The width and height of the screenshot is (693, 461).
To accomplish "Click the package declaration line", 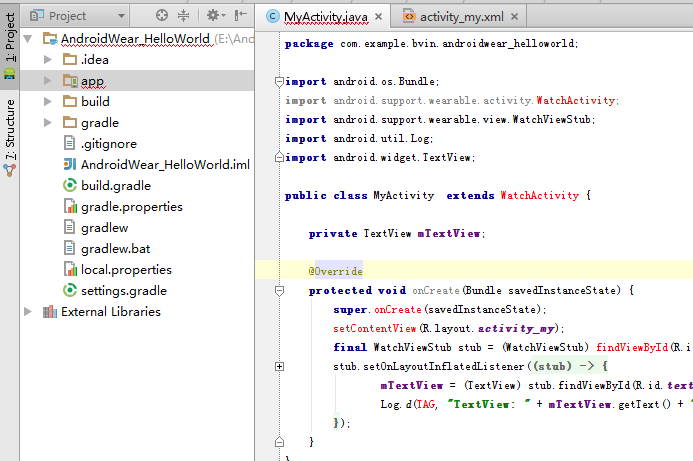I will (431, 43).
